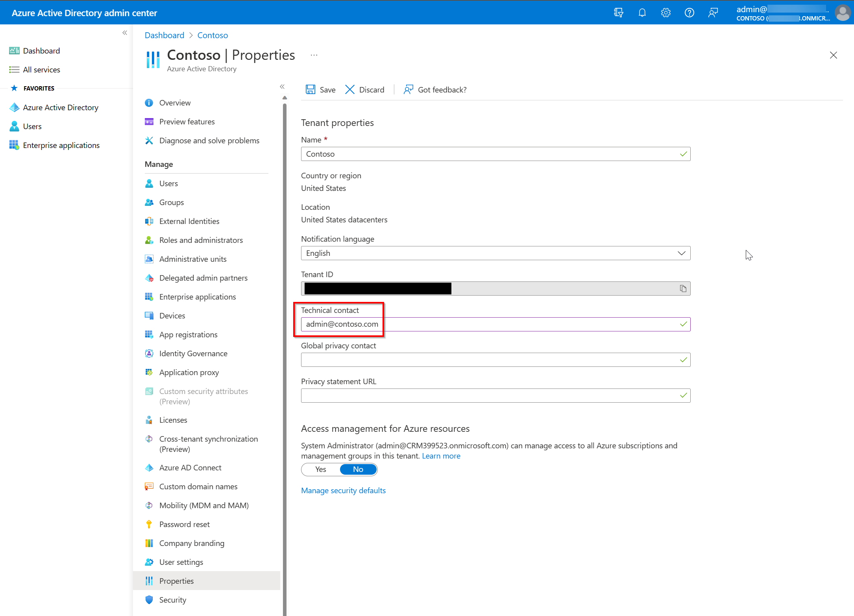Click Manage security defaults link

[343, 490]
